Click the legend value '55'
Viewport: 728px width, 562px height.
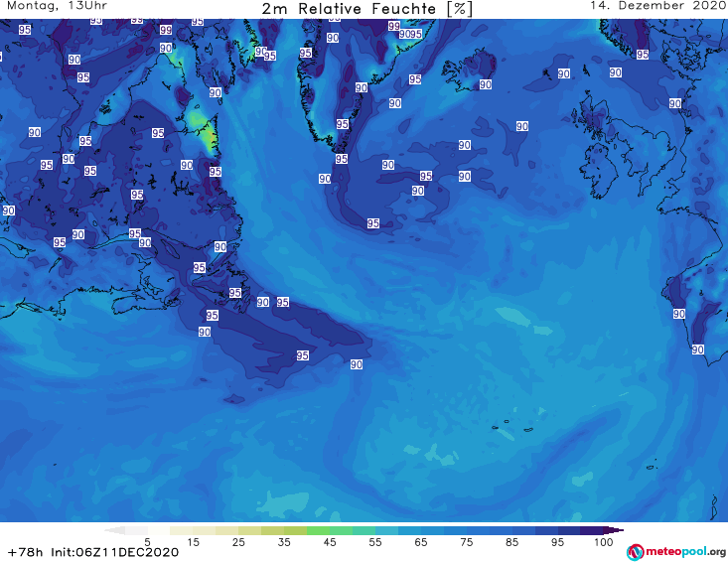point(375,542)
